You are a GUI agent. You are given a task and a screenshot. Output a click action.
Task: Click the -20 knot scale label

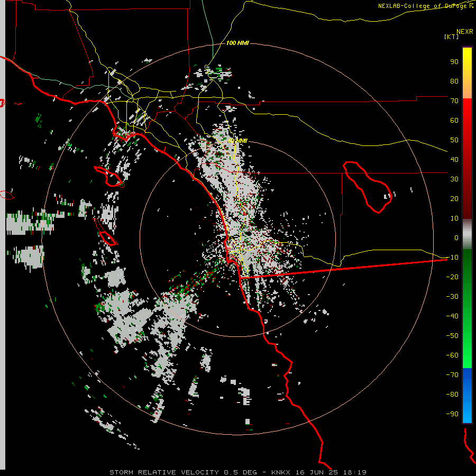(x=452, y=277)
